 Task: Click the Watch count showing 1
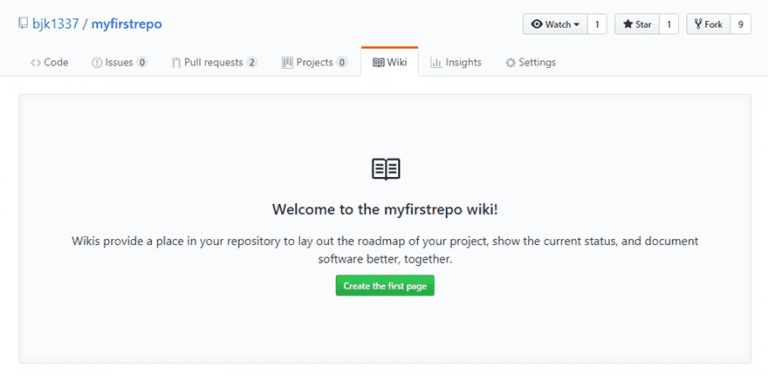[597, 24]
